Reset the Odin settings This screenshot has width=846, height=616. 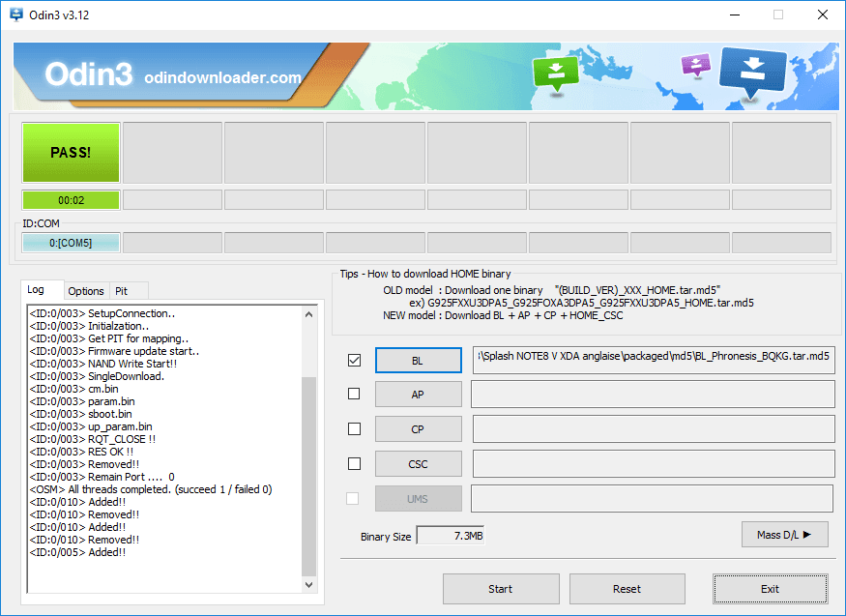pos(627,589)
